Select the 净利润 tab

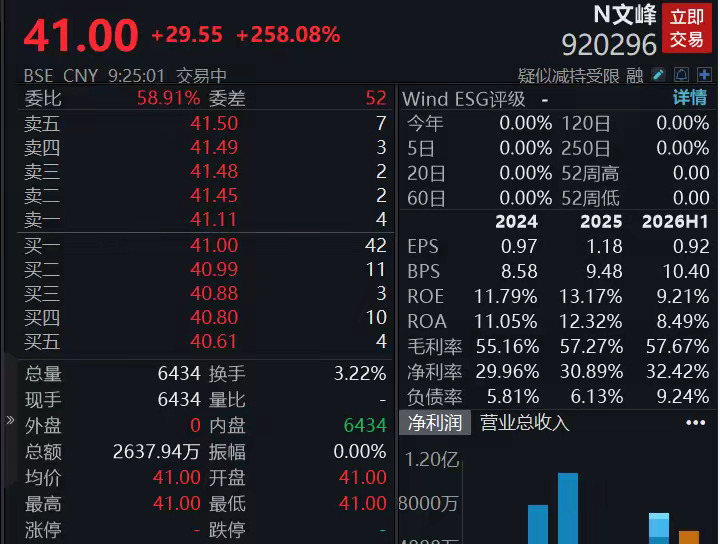pyautogui.click(x=435, y=422)
